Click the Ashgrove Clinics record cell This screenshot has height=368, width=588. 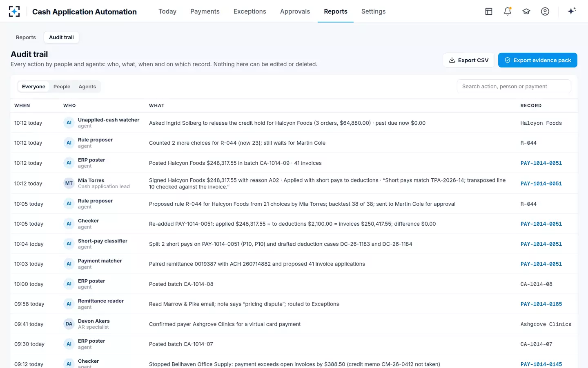point(546,324)
